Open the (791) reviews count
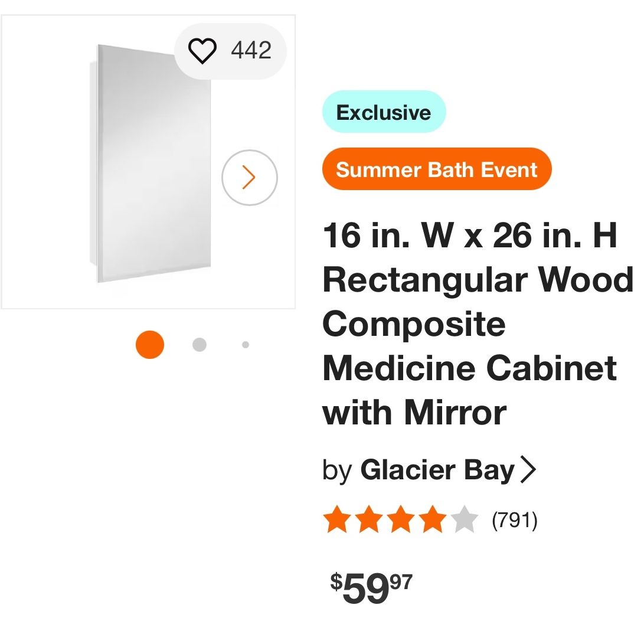 tap(515, 521)
